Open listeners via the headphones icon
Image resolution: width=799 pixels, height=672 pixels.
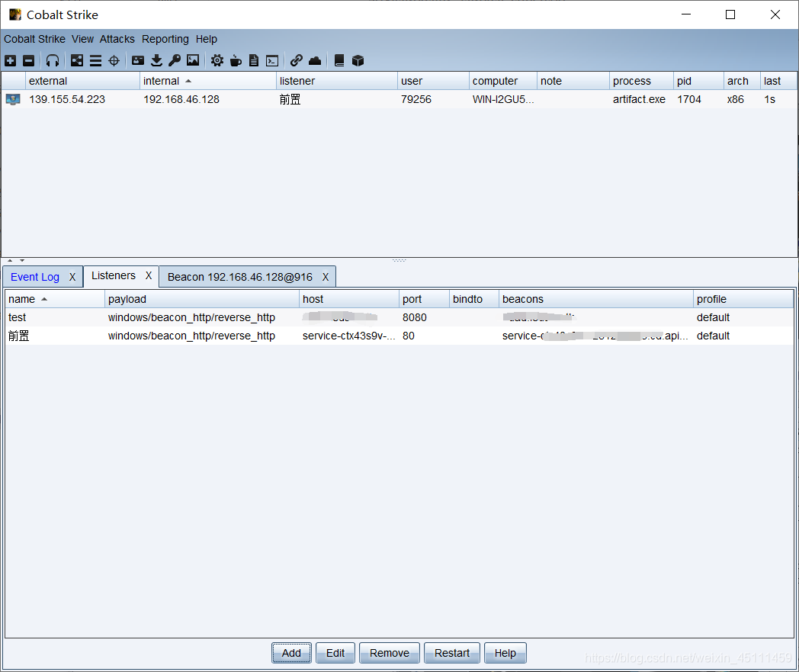(x=53, y=61)
